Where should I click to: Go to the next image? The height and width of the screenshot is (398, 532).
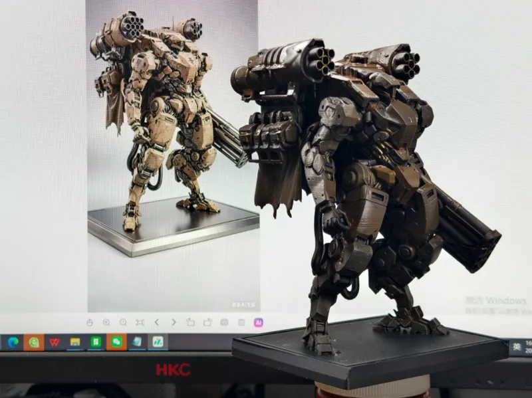click(174, 322)
